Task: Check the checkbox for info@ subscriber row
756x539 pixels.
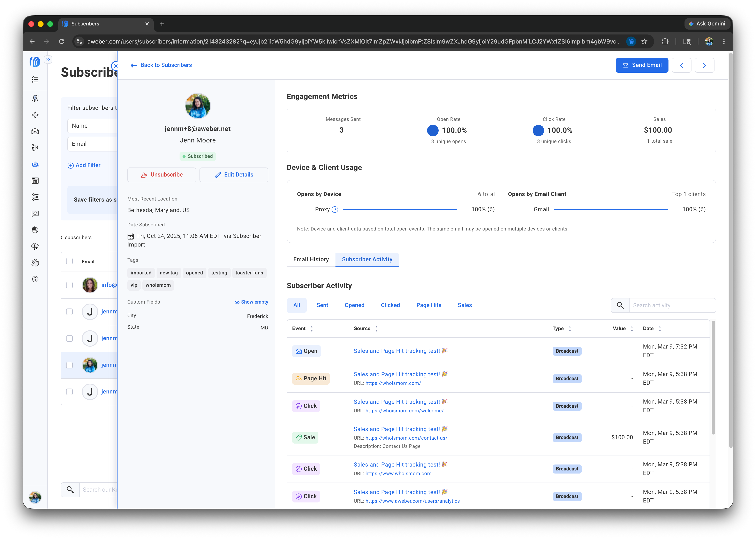Action: pyautogui.click(x=69, y=285)
